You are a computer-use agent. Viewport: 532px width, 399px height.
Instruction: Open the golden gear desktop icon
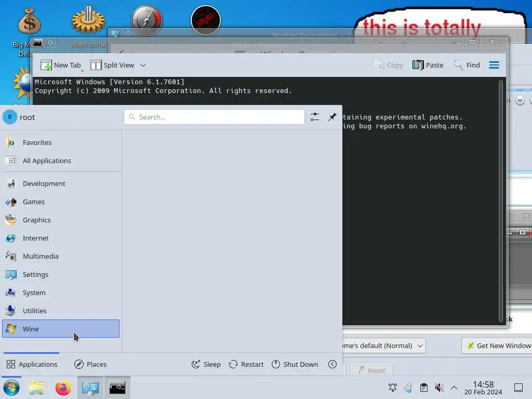(x=88, y=20)
